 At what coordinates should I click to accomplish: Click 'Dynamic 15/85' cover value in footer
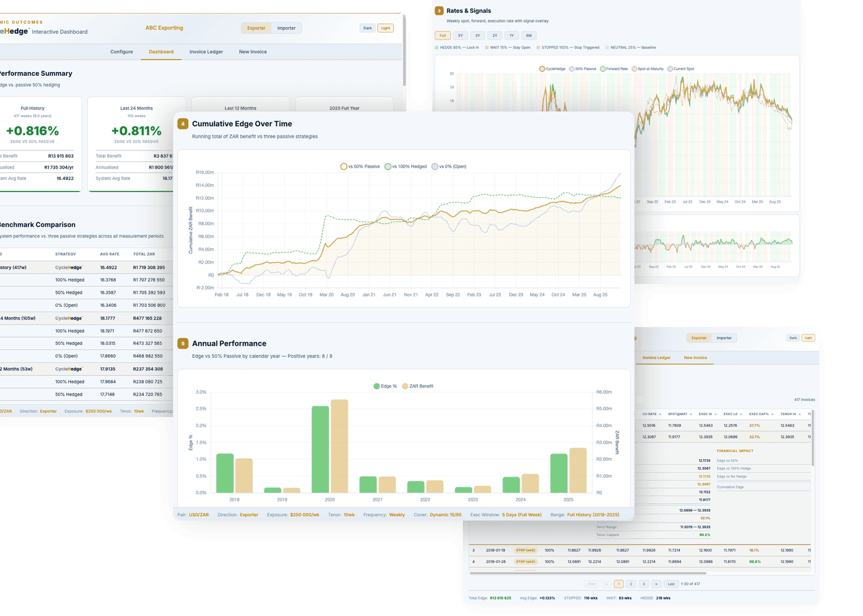coord(446,515)
